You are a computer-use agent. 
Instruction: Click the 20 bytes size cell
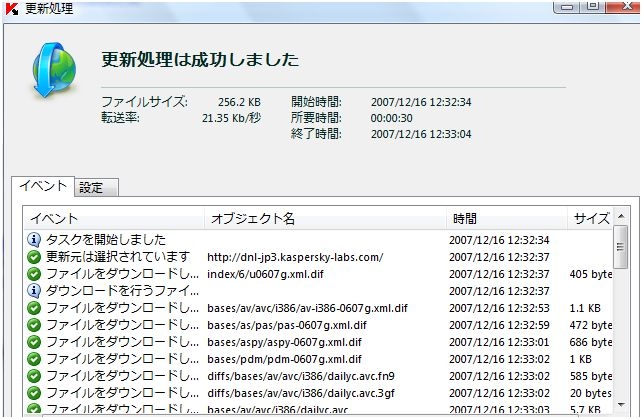click(x=590, y=393)
